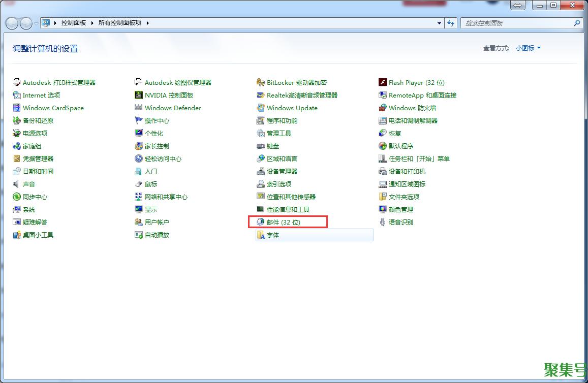Open the address bar dropdown arrow

[439, 23]
